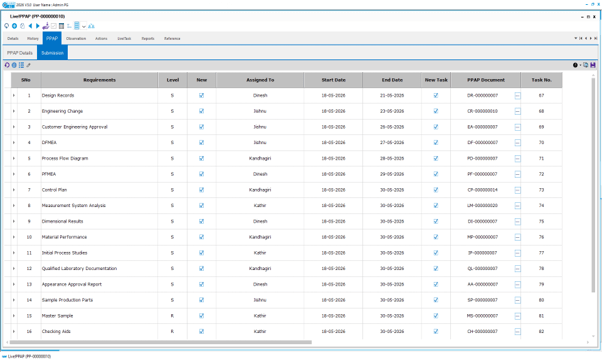
Task: Open the dropdown arrow beside list layout icon
Action: pos(84,26)
